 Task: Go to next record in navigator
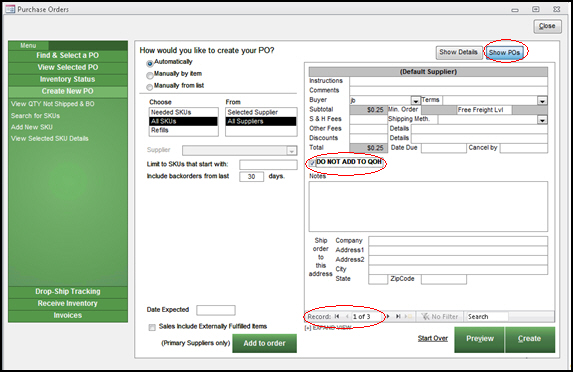point(388,316)
